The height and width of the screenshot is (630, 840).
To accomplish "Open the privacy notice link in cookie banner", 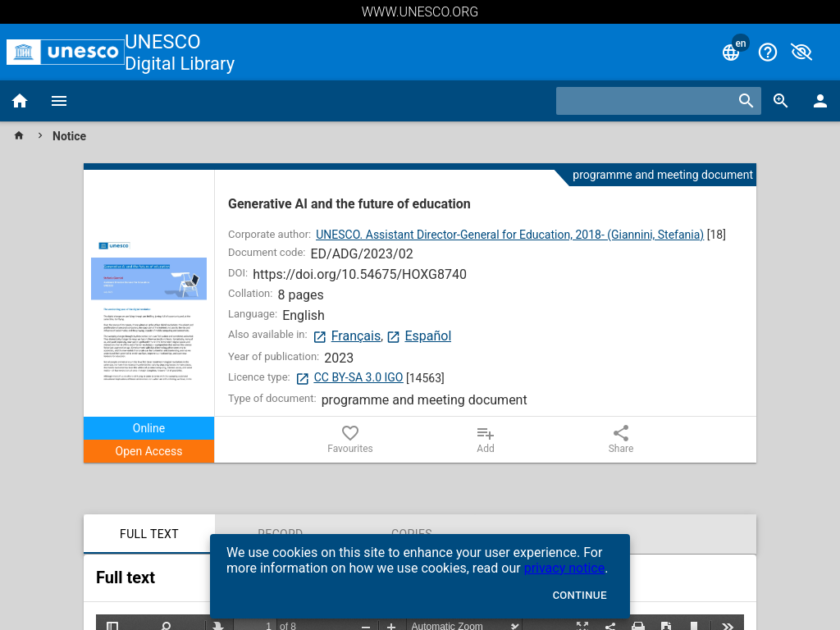I will pos(564,568).
